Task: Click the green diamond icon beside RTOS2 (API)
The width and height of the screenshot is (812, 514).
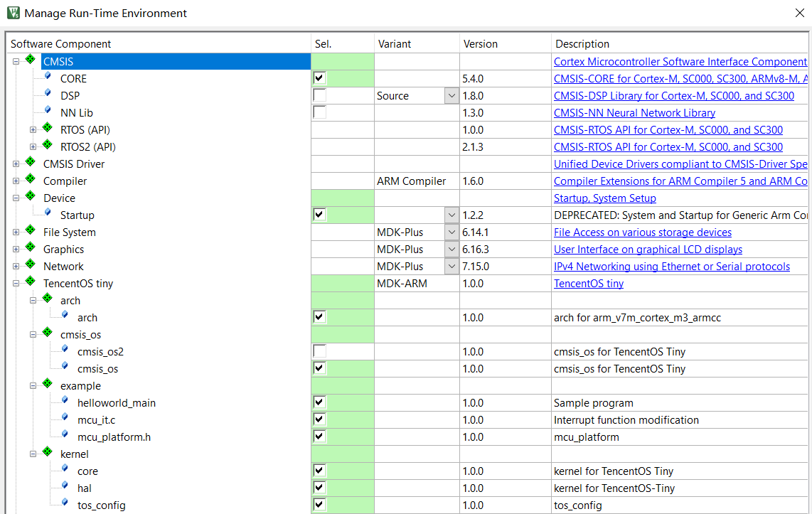Action: pyautogui.click(x=48, y=144)
